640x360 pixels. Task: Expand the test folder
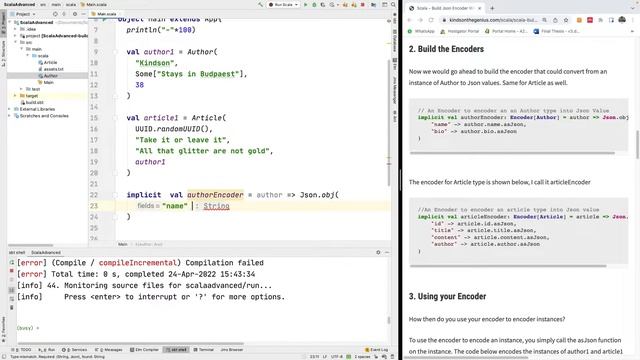click(22, 89)
